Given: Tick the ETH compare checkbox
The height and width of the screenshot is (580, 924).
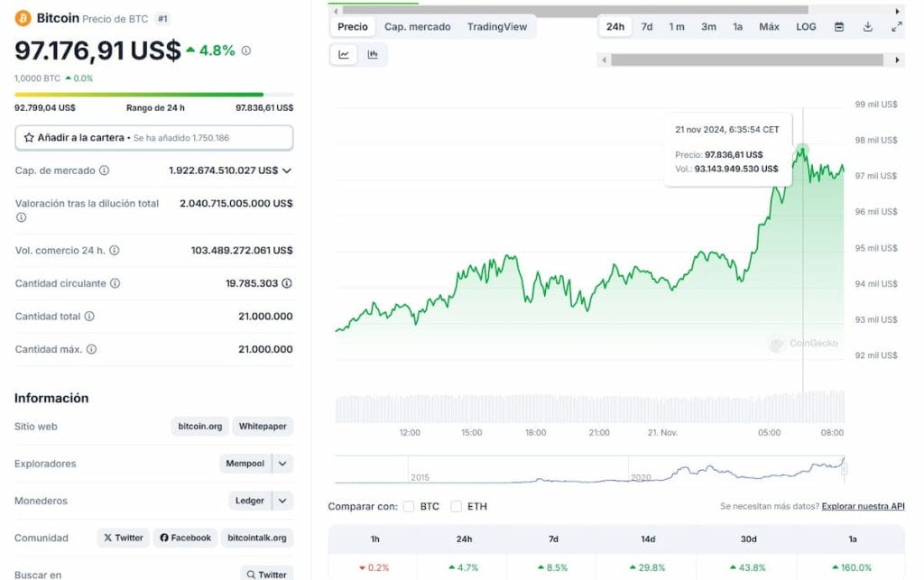Looking at the screenshot, I should click(456, 506).
